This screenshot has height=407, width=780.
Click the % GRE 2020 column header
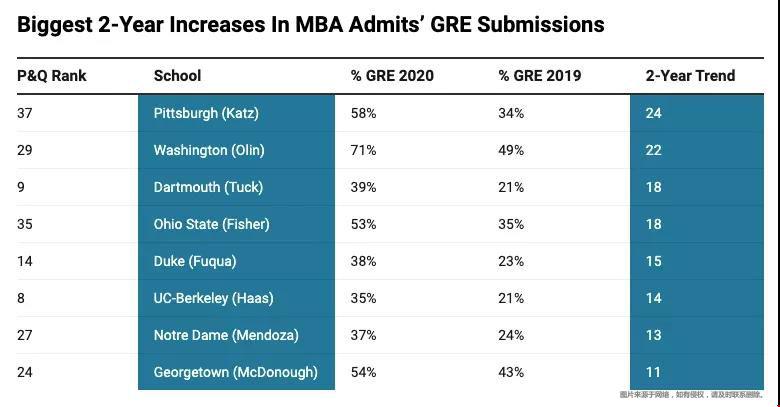pos(392,76)
